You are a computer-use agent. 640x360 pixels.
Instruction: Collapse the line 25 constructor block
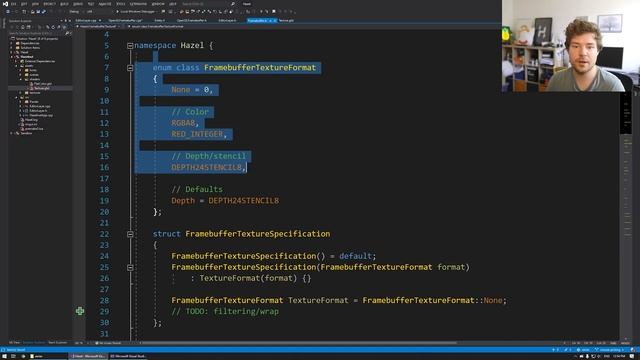(x=130, y=268)
